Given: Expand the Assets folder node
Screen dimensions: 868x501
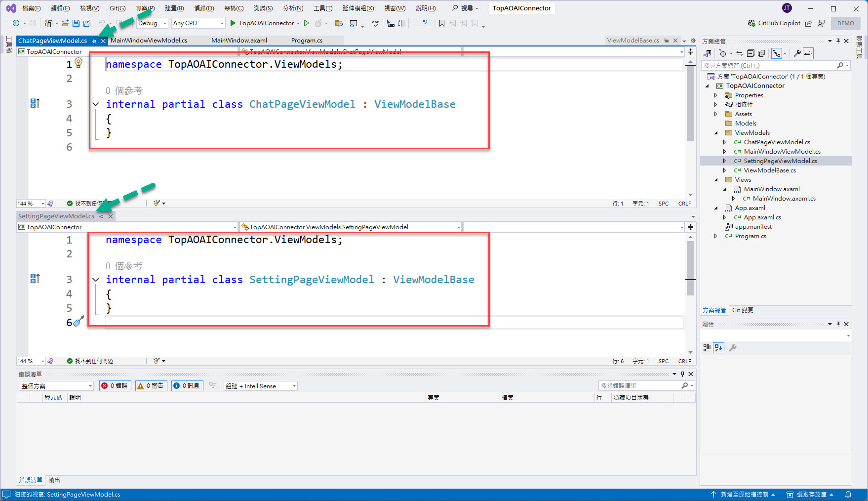Looking at the screenshot, I should [x=715, y=114].
